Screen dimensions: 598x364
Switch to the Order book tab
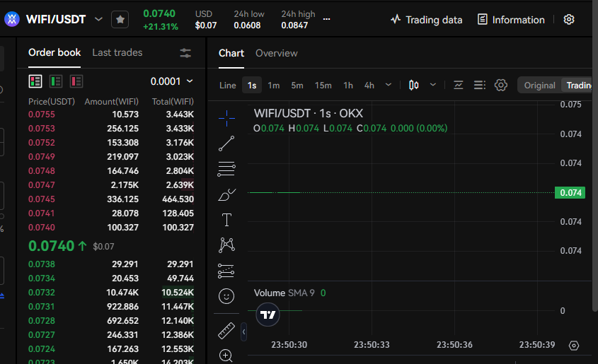[54, 52]
